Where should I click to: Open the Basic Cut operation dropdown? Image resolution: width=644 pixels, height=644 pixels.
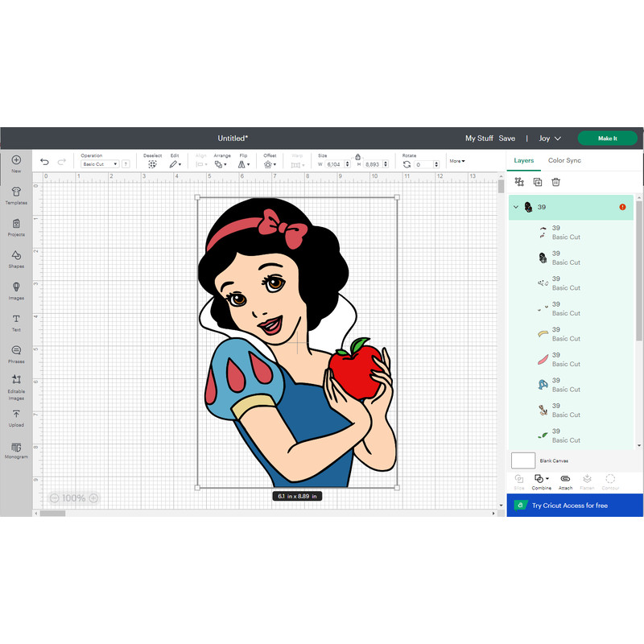[x=99, y=163]
